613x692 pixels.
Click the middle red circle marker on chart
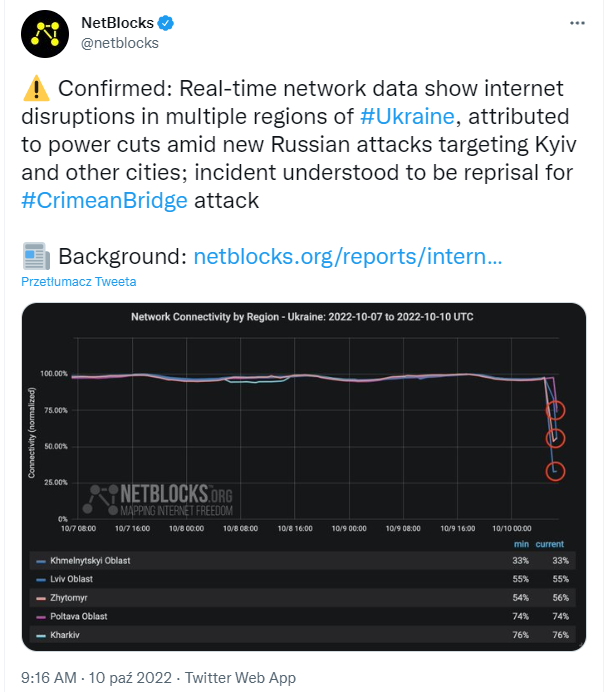coord(556,438)
